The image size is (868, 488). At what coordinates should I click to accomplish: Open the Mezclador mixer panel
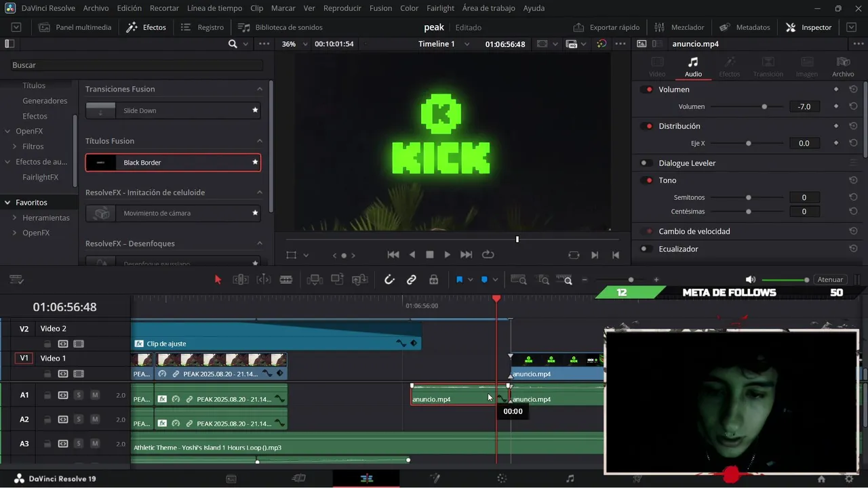pos(679,27)
